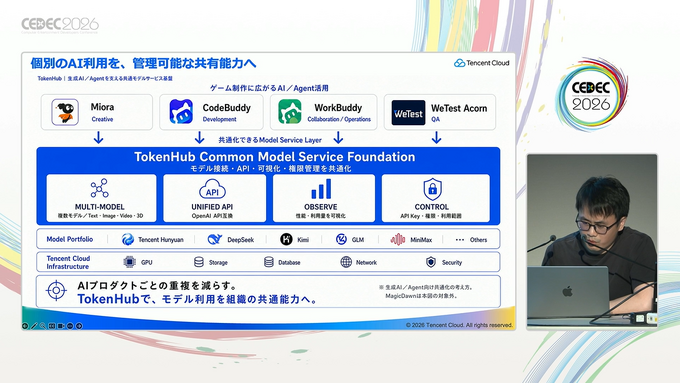Click the DeepSeek whale logo icon
The image size is (680, 383).
click(x=215, y=239)
